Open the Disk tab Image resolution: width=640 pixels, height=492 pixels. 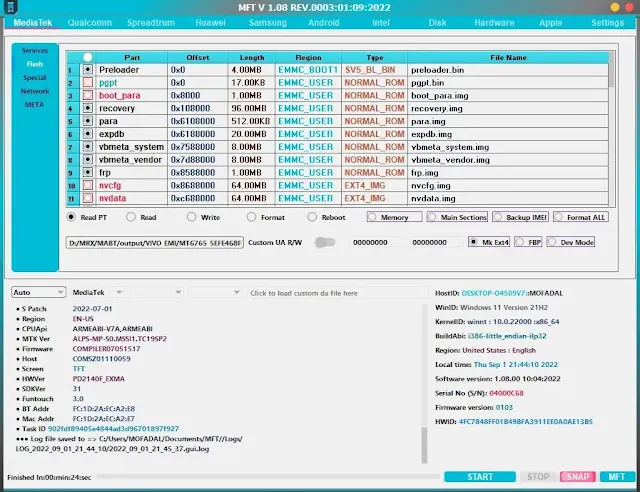click(x=437, y=23)
